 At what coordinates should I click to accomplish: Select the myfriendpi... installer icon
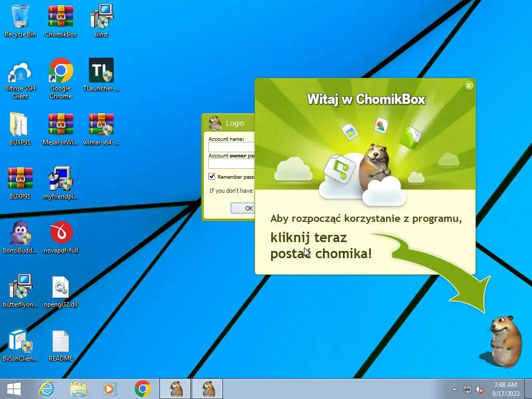coord(61,182)
